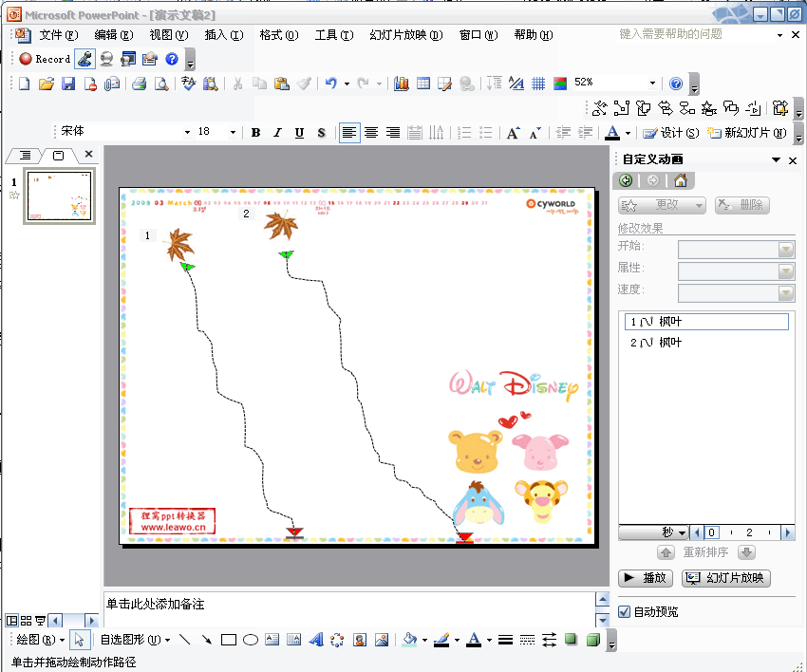Select the first 枫叶 animation in the list
This screenshot has width=807, height=672.
point(705,323)
